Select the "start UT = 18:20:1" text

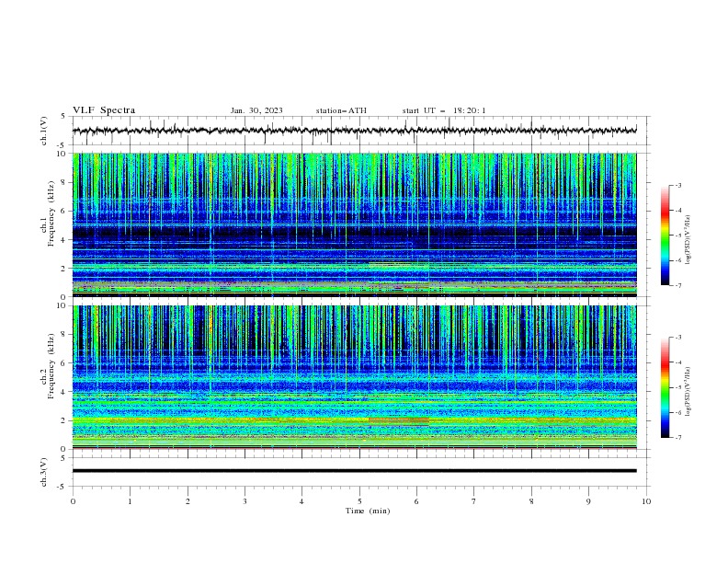444,110
